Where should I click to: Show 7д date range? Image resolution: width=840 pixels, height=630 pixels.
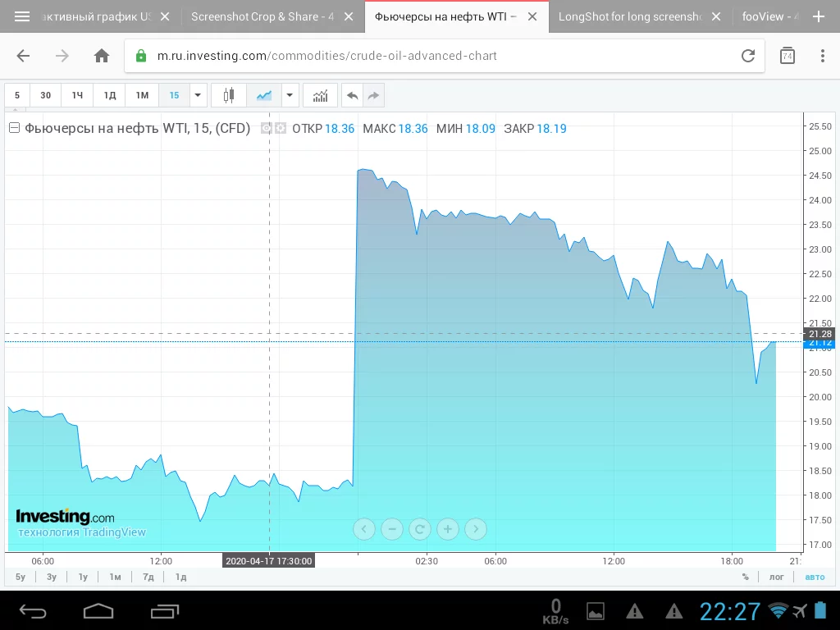tap(148, 577)
